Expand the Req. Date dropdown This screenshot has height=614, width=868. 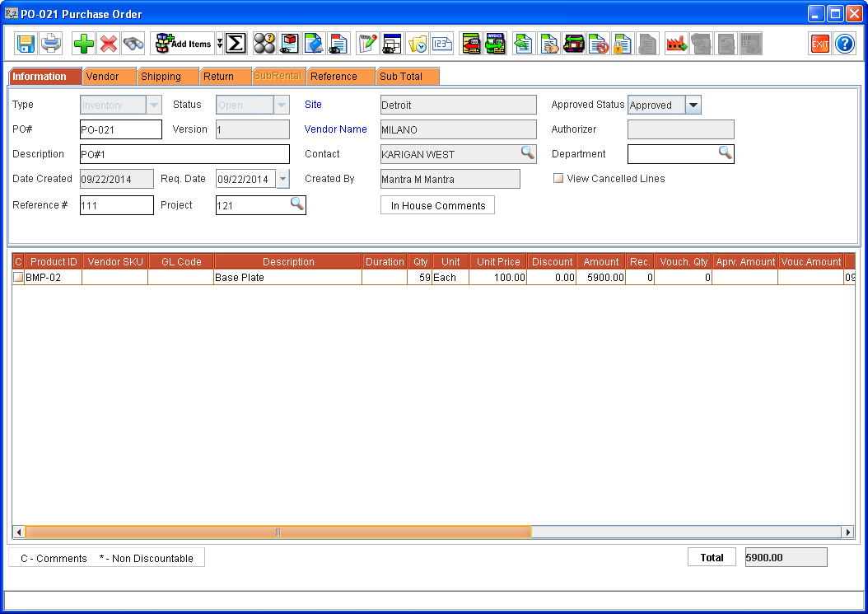tap(282, 179)
